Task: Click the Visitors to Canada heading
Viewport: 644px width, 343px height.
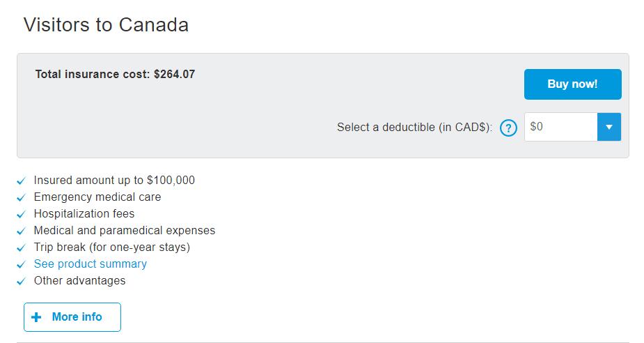Action: tap(106, 25)
